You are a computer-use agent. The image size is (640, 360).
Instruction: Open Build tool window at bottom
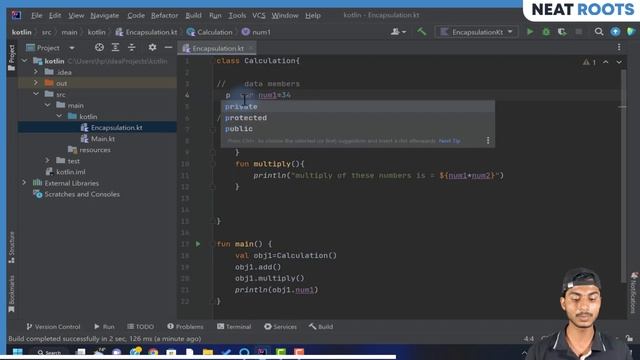tap(321, 327)
